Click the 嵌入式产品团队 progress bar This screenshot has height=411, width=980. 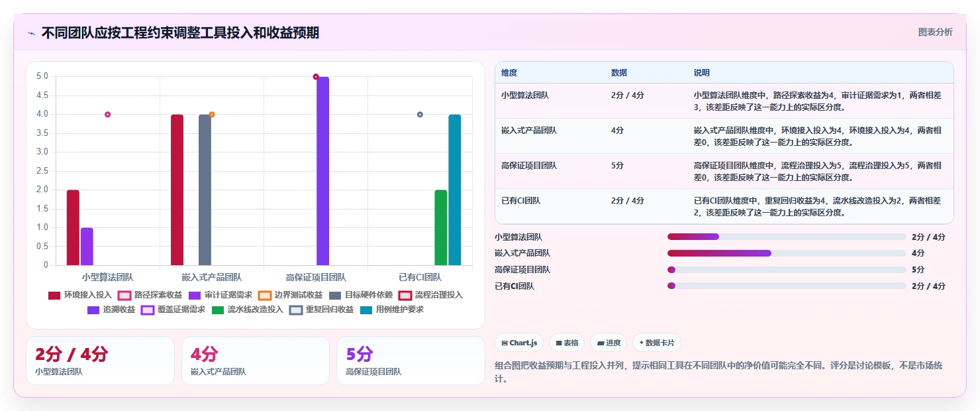787,253
